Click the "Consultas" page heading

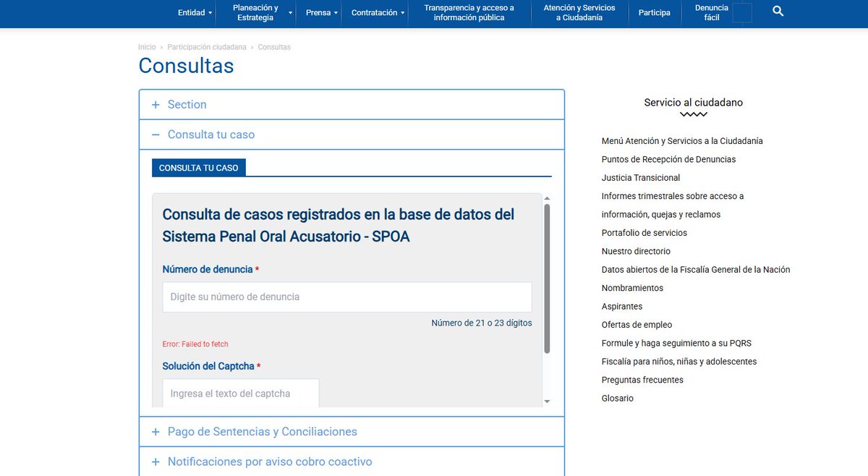pos(186,66)
